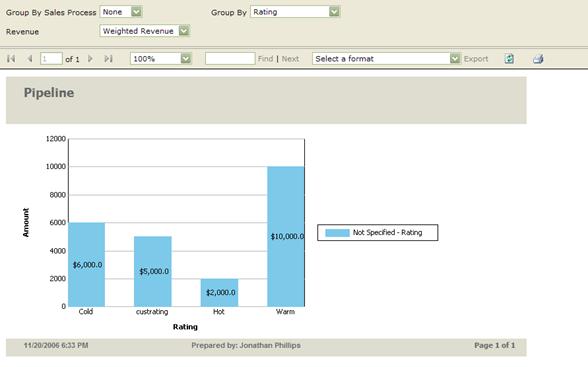Click 'Page 1 of 1' footer text
588x367 pixels.
pos(495,345)
